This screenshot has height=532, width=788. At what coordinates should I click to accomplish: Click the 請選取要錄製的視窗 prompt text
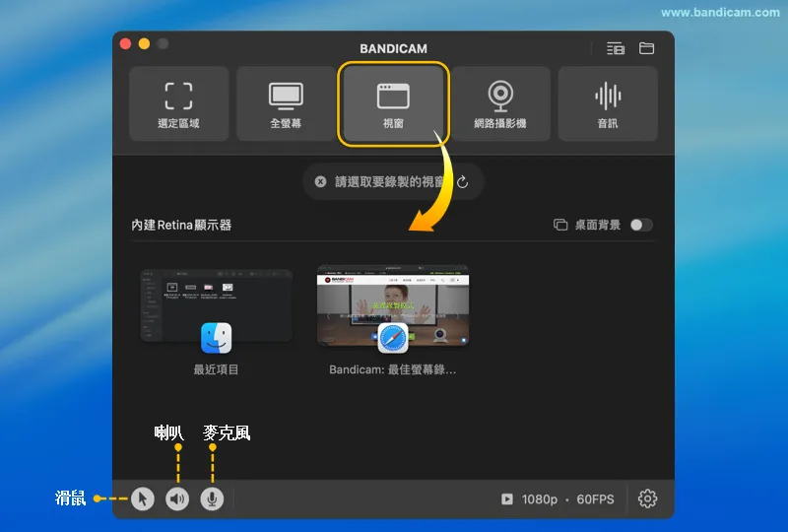(x=390, y=181)
